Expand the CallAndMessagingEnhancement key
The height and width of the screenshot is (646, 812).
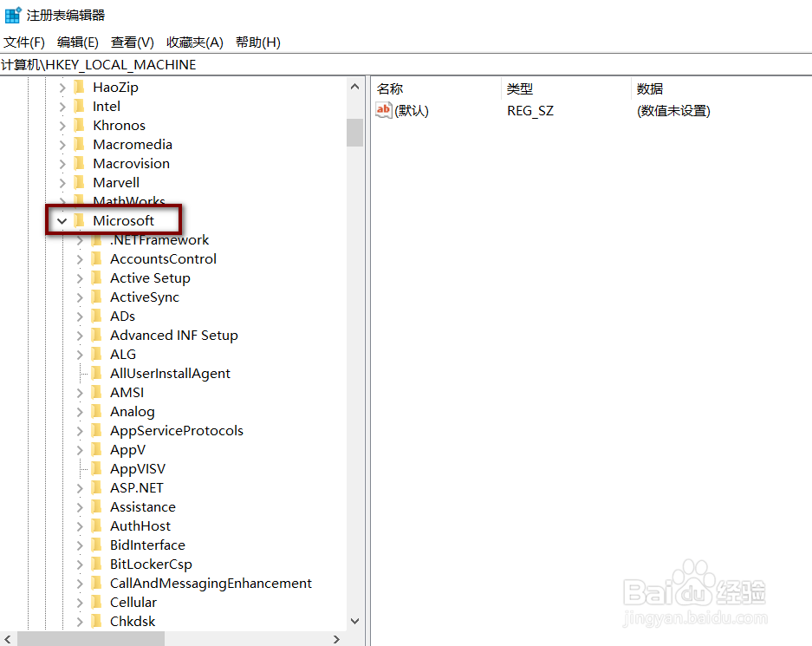pyautogui.click(x=79, y=584)
